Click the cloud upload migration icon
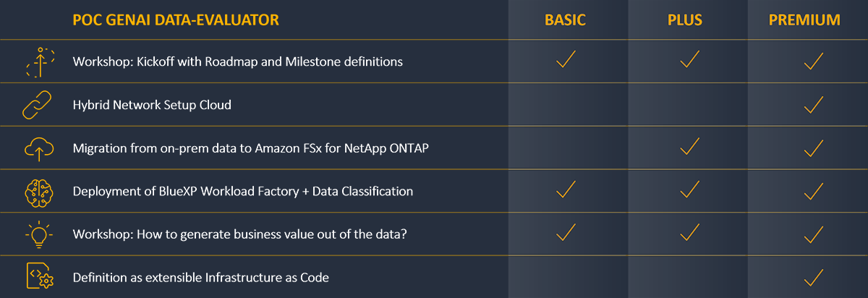Viewport: 868px width, 298px height. [36, 148]
